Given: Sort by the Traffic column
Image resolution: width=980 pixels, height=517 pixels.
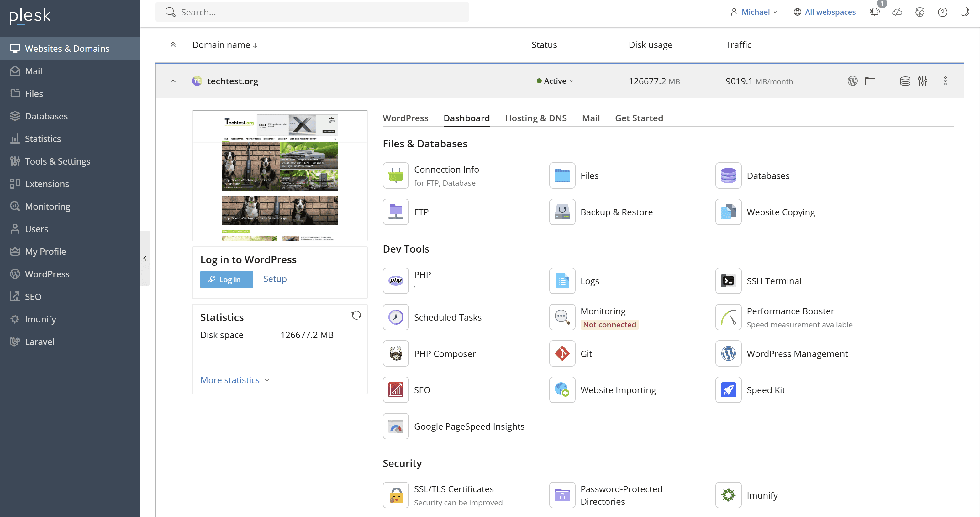Looking at the screenshot, I should (x=738, y=45).
